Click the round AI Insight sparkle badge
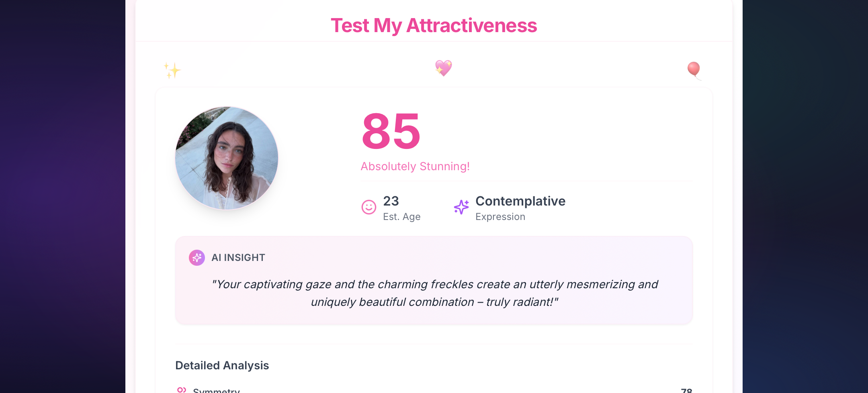This screenshot has height=393, width=868. [x=197, y=258]
